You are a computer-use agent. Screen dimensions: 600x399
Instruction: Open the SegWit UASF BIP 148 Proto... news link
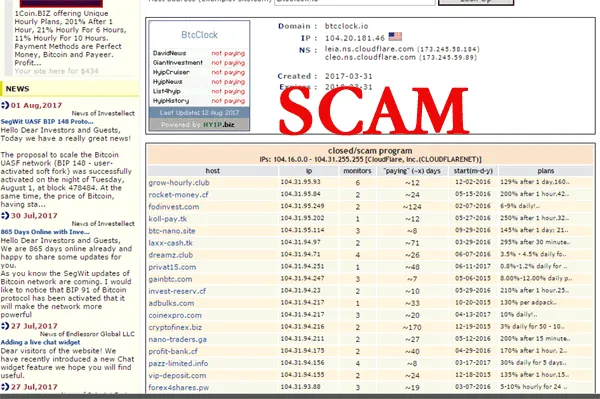[x=47, y=122]
